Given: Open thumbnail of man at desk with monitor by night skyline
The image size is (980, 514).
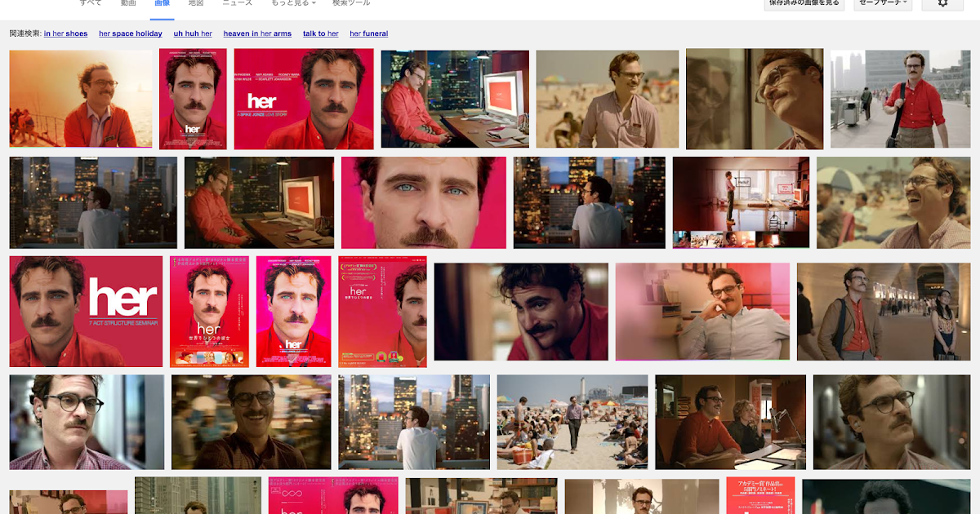Looking at the screenshot, I should click(x=455, y=99).
